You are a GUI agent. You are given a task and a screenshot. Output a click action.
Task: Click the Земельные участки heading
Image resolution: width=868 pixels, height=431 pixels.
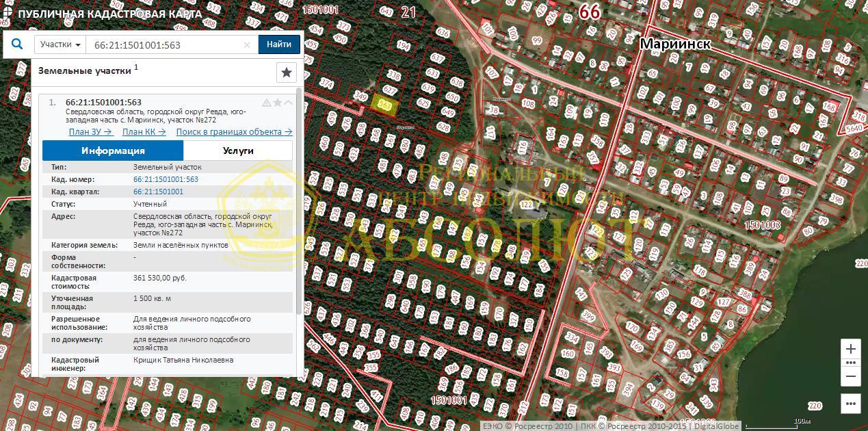pyautogui.click(x=84, y=70)
